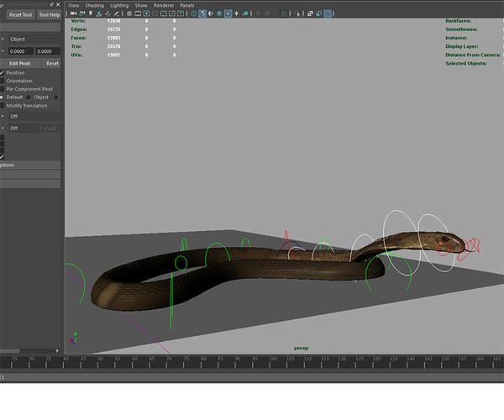Expand the Options section header
Viewport: 504px width, 420px height.
[30, 165]
